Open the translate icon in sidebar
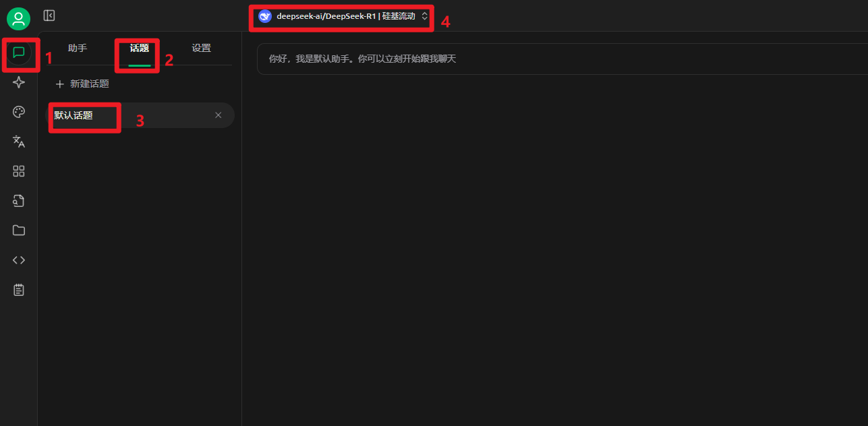The height and width of the screenshot is (426, 868). point(19,142)
